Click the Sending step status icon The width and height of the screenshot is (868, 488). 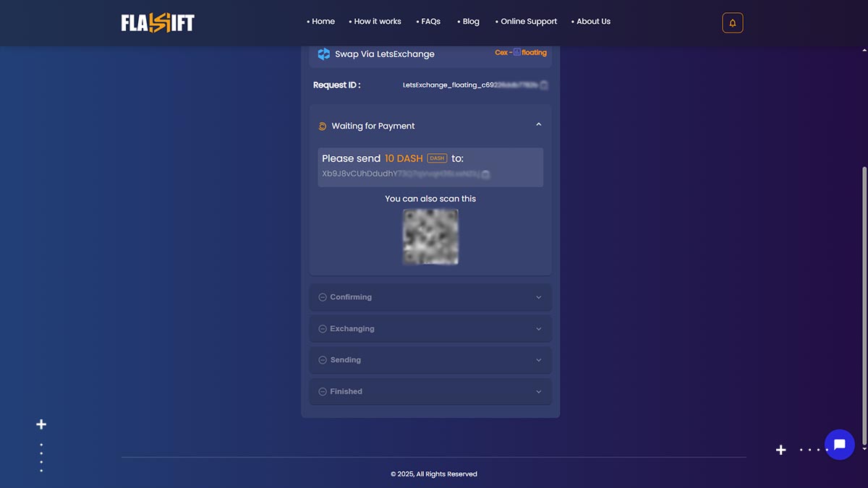point(322,359)
